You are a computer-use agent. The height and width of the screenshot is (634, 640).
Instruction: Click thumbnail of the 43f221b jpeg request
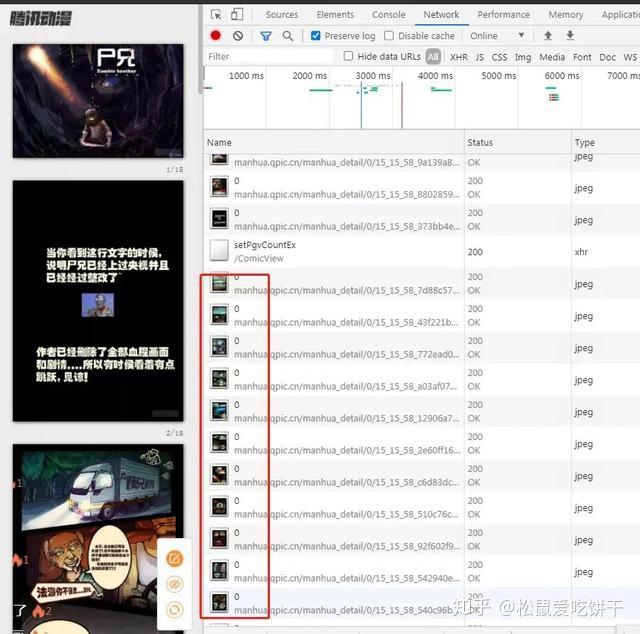219,315
